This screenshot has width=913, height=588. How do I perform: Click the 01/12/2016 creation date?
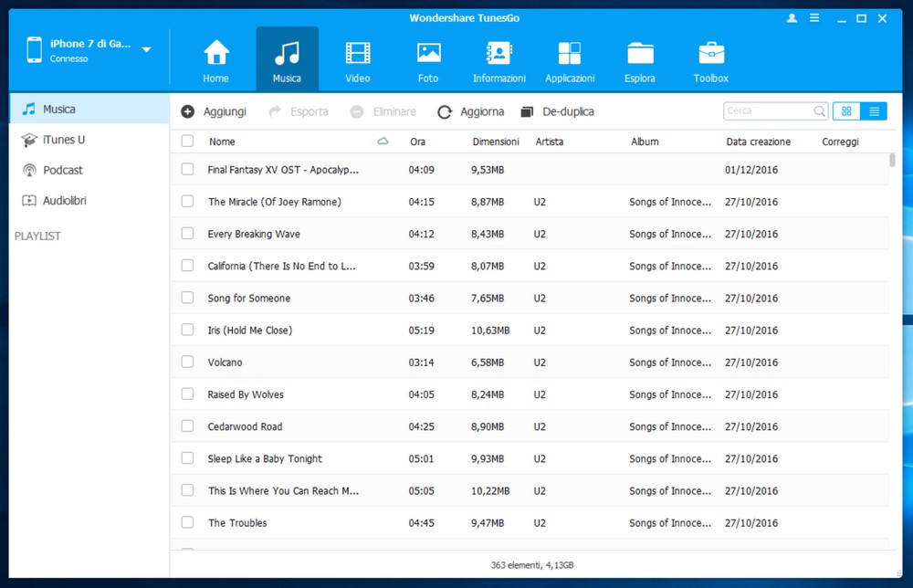coord(751,170)
